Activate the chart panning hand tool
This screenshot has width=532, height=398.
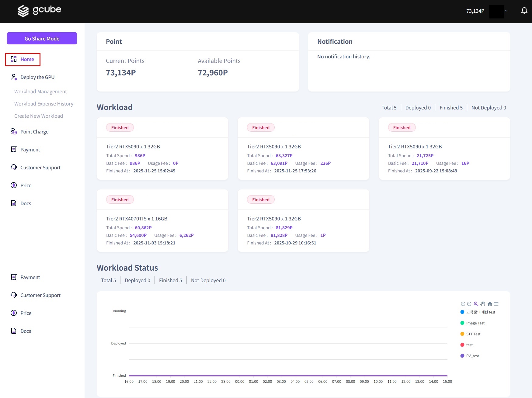(483, 304)
